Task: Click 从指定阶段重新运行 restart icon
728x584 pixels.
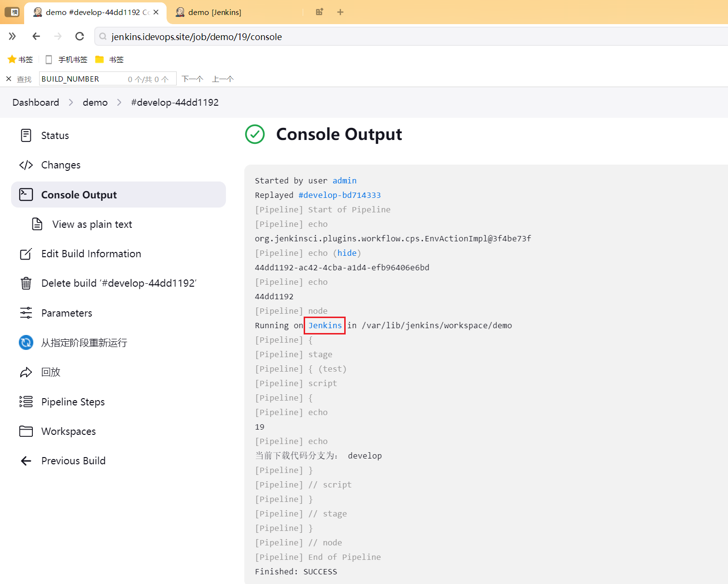Action: (26, 343)
